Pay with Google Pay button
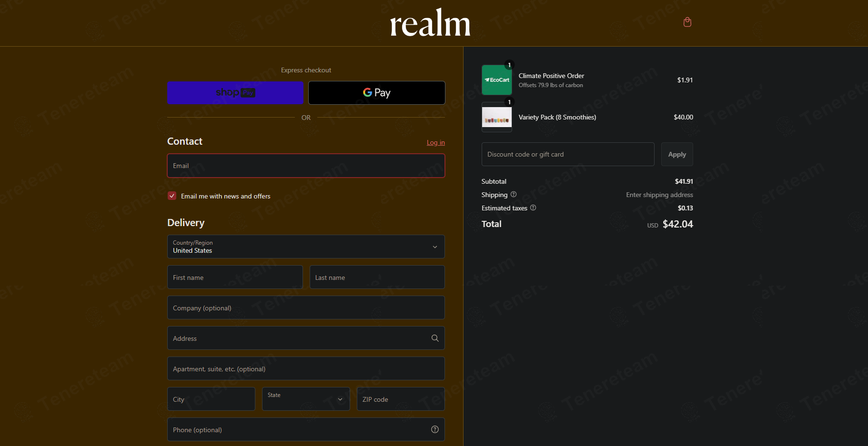The width and height of the screenshot is (868, 446). coord(377,93)
